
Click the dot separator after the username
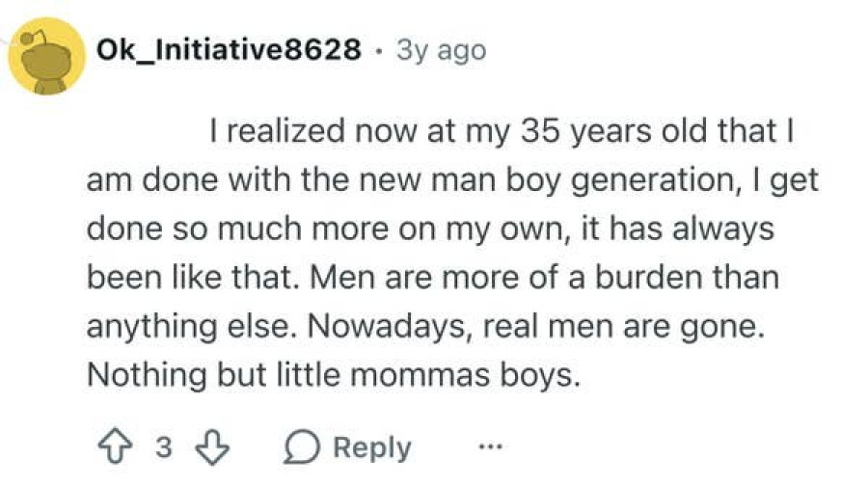click(x=379, y=52)
